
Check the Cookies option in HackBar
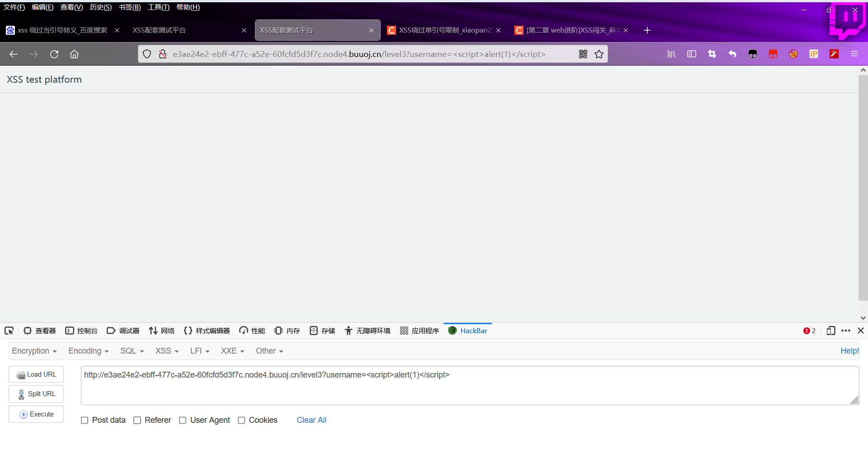(242, 420)
